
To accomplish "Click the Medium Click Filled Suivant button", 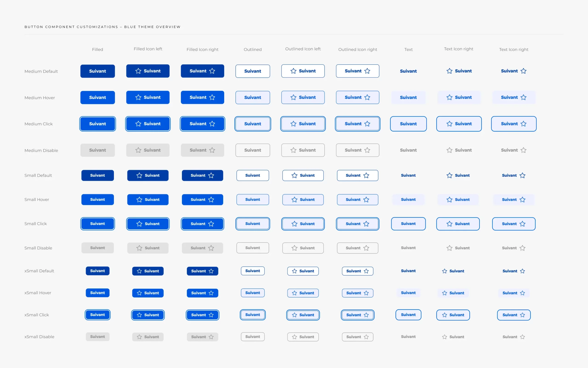I will click(98, 124).
